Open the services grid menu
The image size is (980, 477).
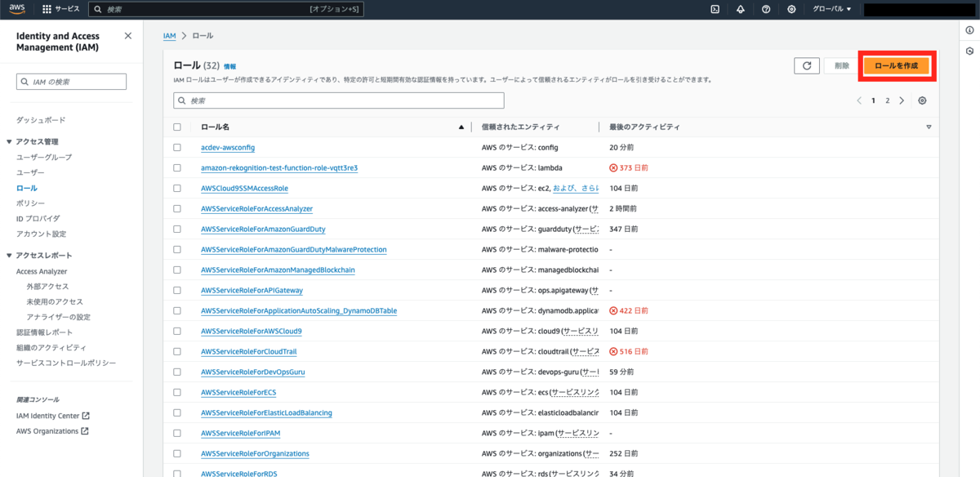click(47, 9)
